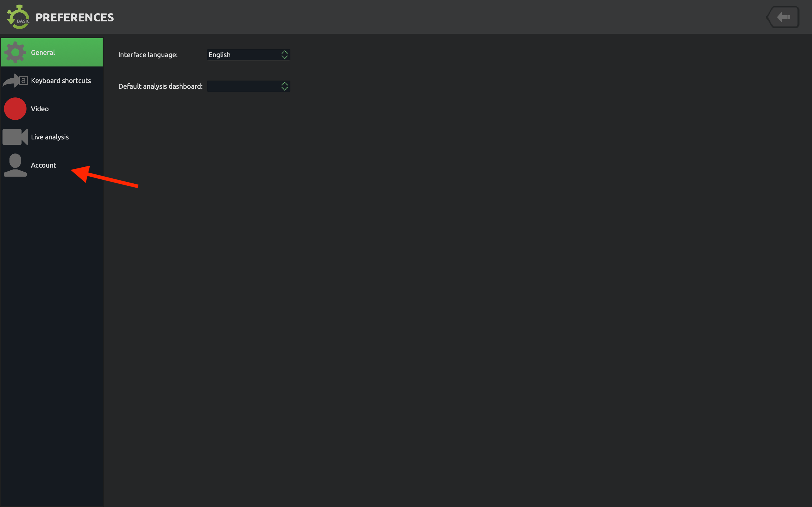Click the Keyboard shortcuts icon
812x507 pixels.
pos(15,81)
